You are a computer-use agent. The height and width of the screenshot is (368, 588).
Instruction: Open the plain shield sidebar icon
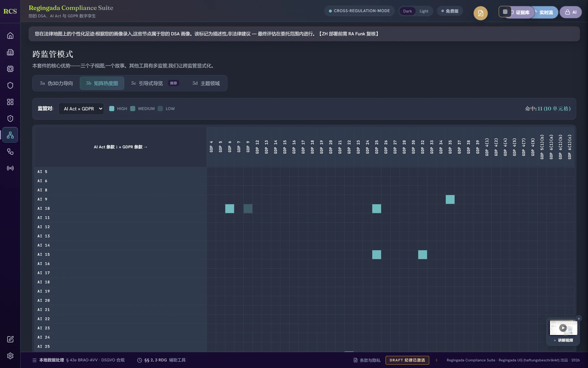[10, 85]
